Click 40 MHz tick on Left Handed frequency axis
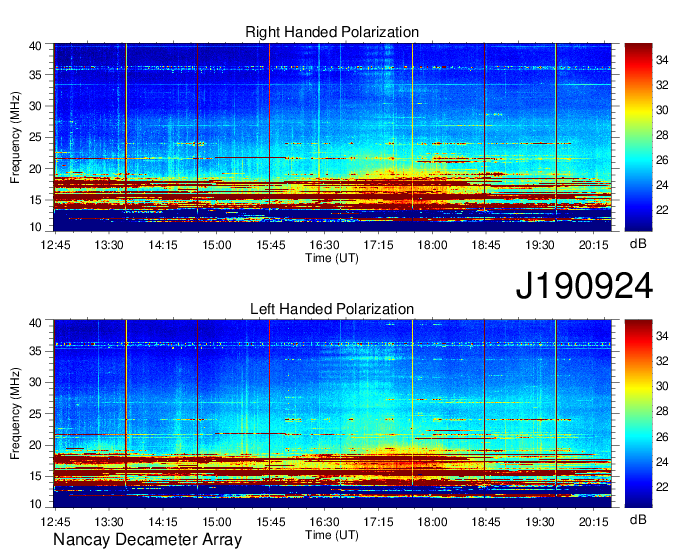680x552 pixels. 36,323
